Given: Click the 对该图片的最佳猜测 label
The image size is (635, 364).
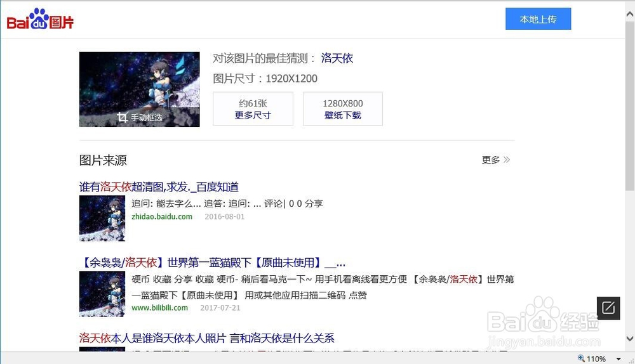Looking at the screenshot, I should click(x=264, y=58).
